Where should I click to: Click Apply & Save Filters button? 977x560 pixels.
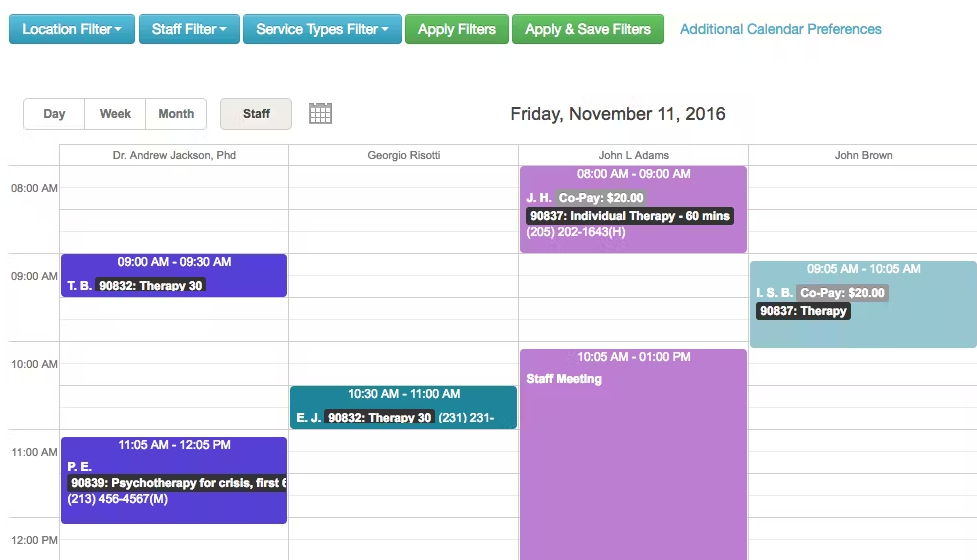click(587, 29)
